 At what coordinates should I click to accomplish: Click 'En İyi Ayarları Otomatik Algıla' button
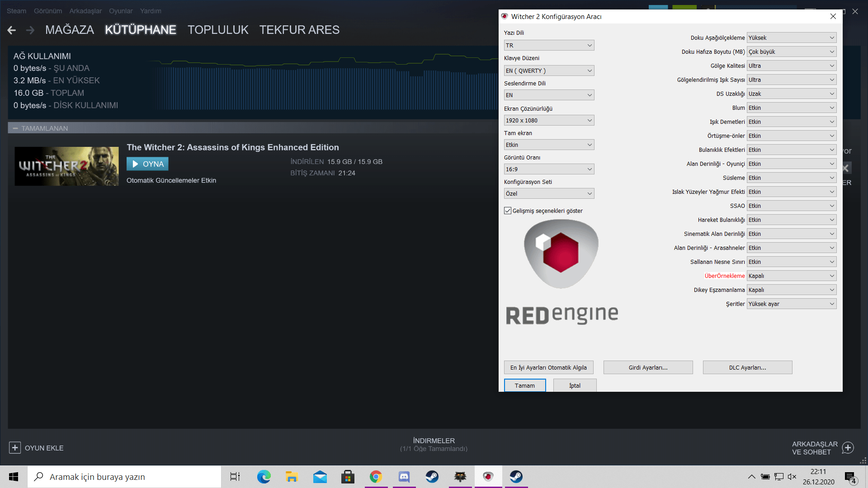tap(548, 367)
